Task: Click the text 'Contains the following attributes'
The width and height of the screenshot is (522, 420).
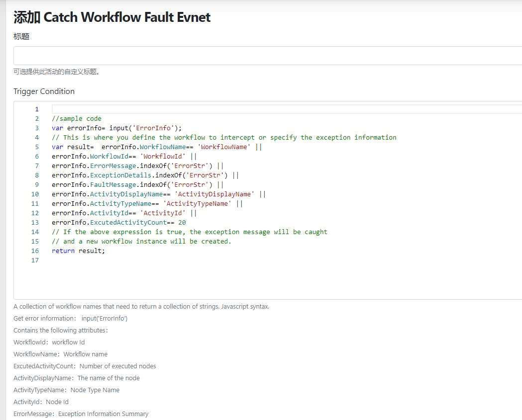Action: pyautogui.click(x=61, y=331)
